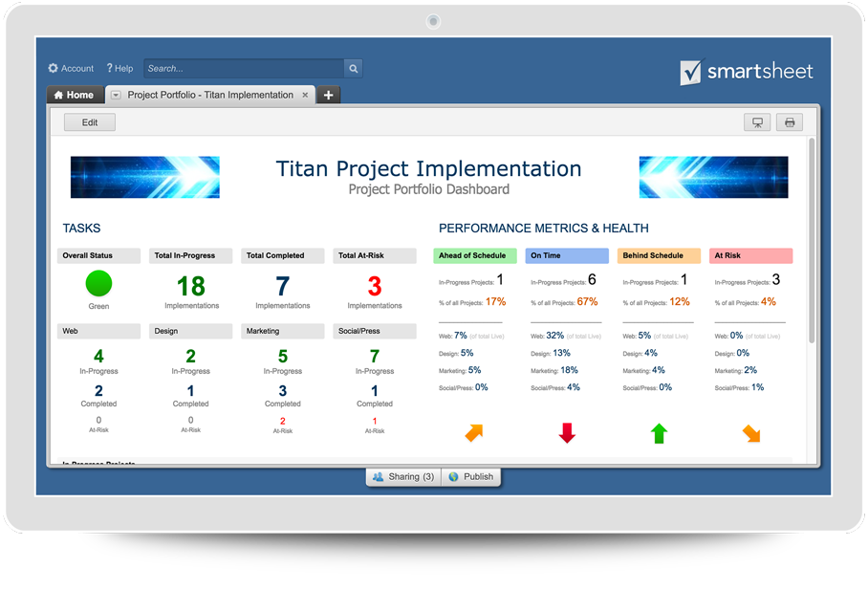Viewport: 868px width, 612px height.
Task: Click green up arrow under Behind Schedule
Action: click(659, 433)
